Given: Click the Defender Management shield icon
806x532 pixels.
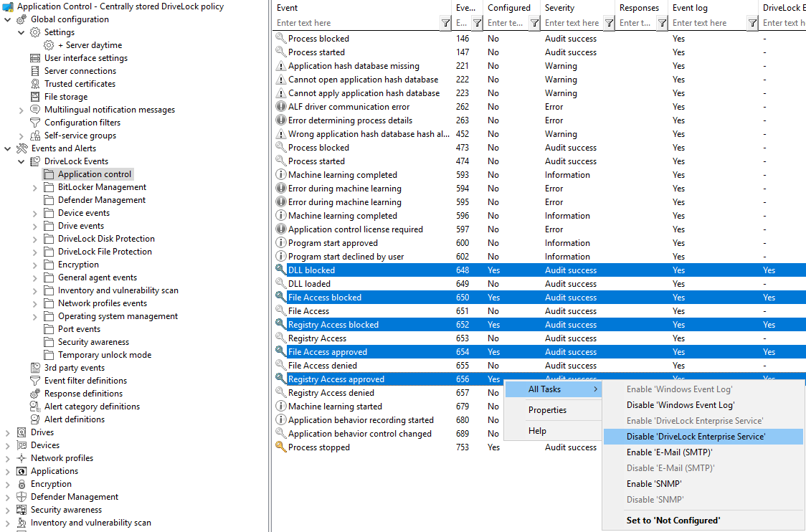Looking at the screenshot, I should pyautogui.click(x=22, y=497).
